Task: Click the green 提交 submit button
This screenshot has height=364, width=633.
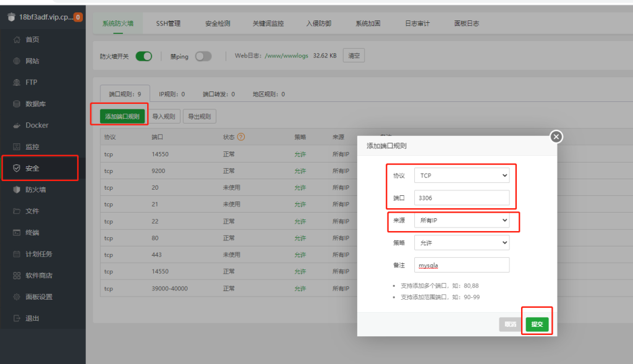Action: click(537, 324)
